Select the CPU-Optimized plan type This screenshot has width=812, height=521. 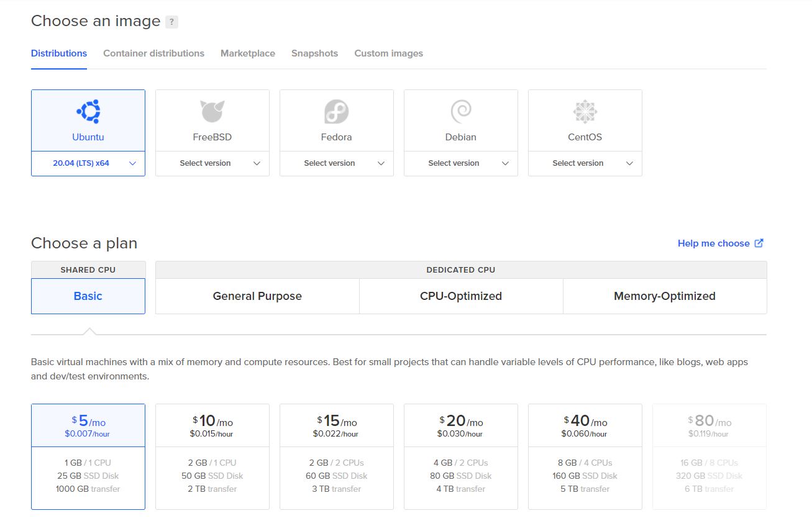tap(461, 296)
